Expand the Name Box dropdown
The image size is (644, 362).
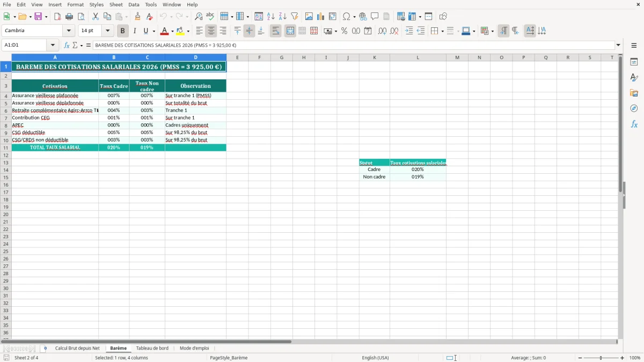click(53, 45)
